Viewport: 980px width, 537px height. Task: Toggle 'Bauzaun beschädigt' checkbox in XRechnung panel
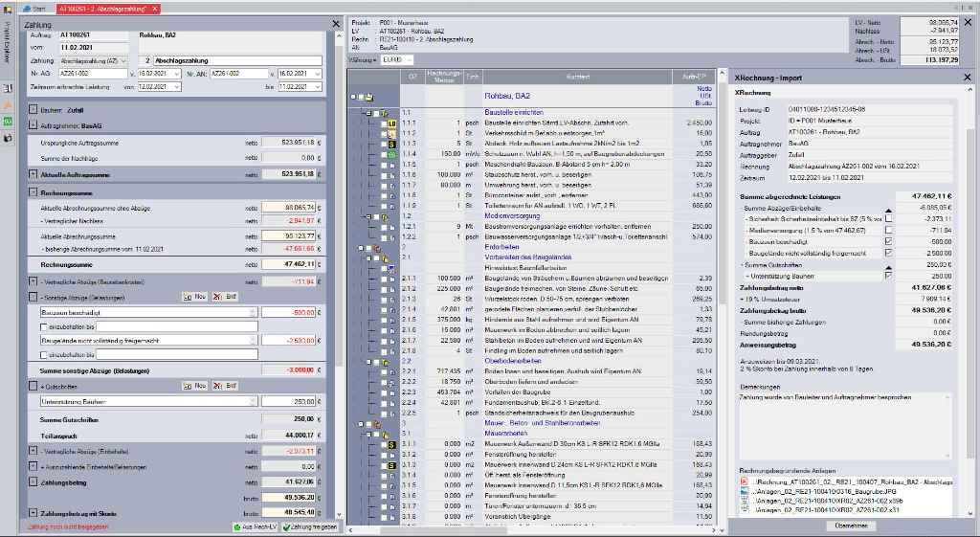[x=888, y=241]
